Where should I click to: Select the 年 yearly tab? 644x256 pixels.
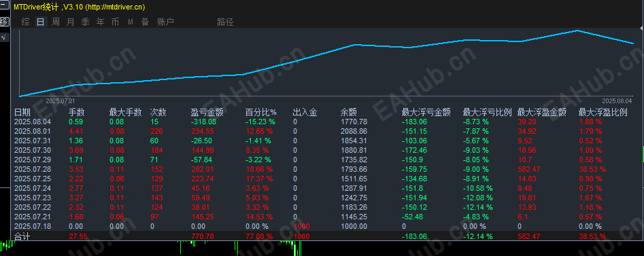pos(100,22)
